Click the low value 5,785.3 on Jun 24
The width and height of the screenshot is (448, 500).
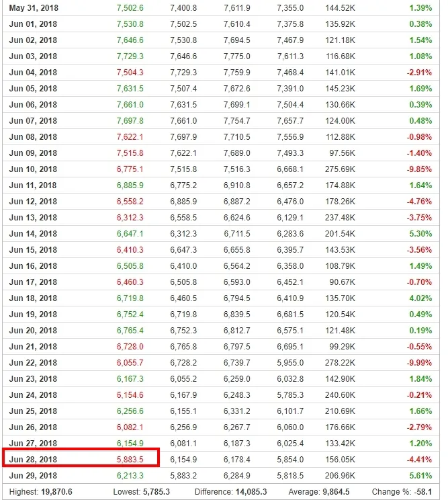[290, 395]
